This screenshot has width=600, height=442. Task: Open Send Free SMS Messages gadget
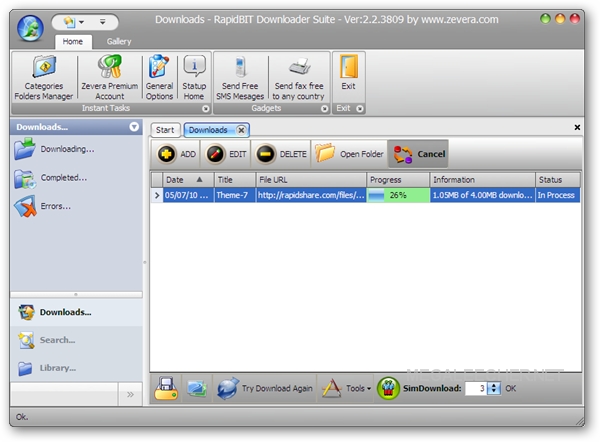(240, 78)
